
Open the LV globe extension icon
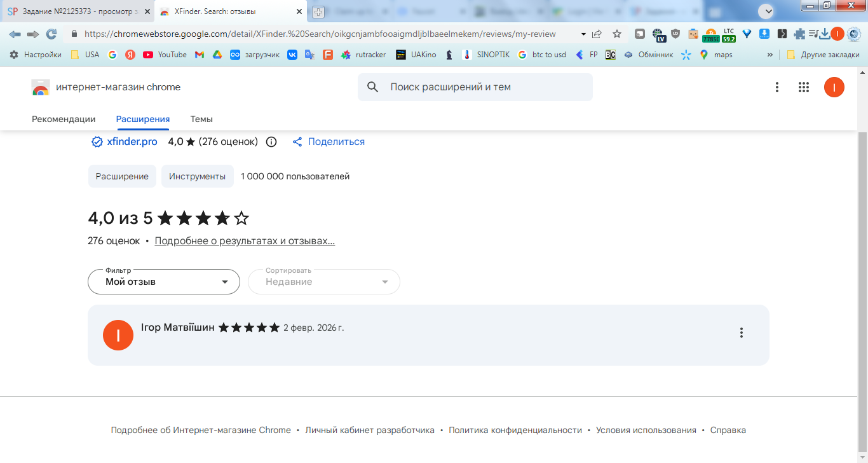[x=659, y=35]
